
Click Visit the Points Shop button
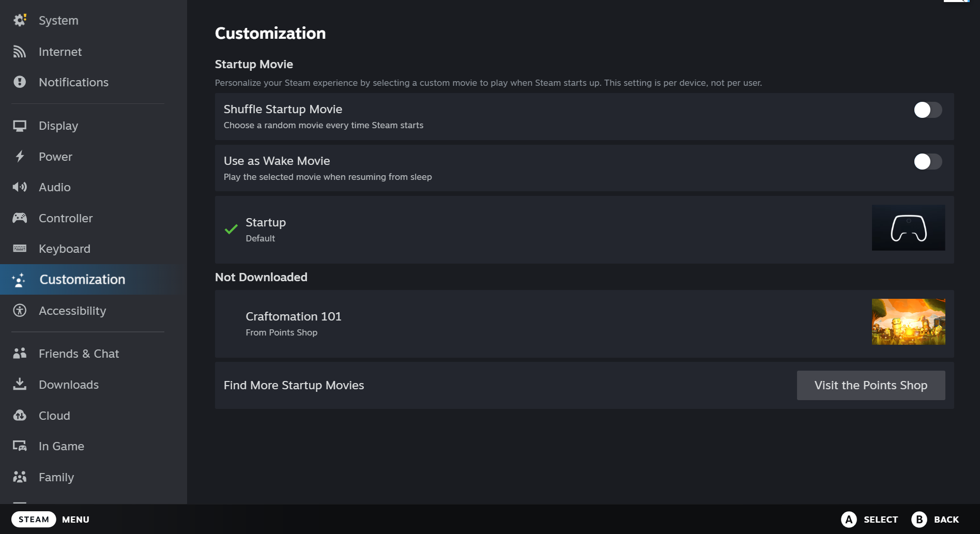click(x=871, y=385)
